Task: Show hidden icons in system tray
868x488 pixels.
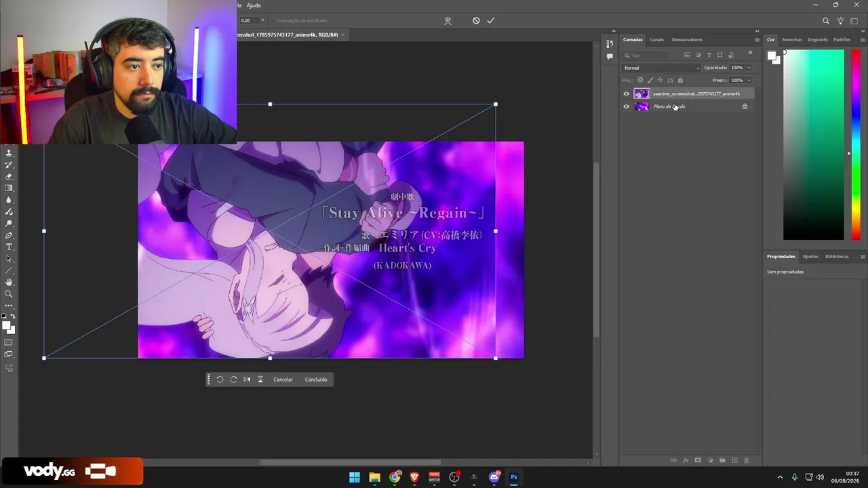Action: tap(780, 477)
